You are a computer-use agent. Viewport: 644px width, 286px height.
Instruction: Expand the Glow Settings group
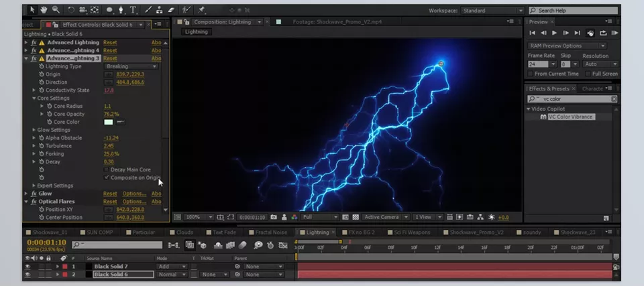tap(34, 130)
